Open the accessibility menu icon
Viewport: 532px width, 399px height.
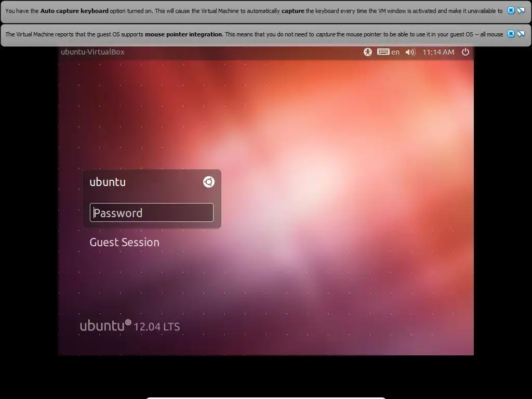368,52
